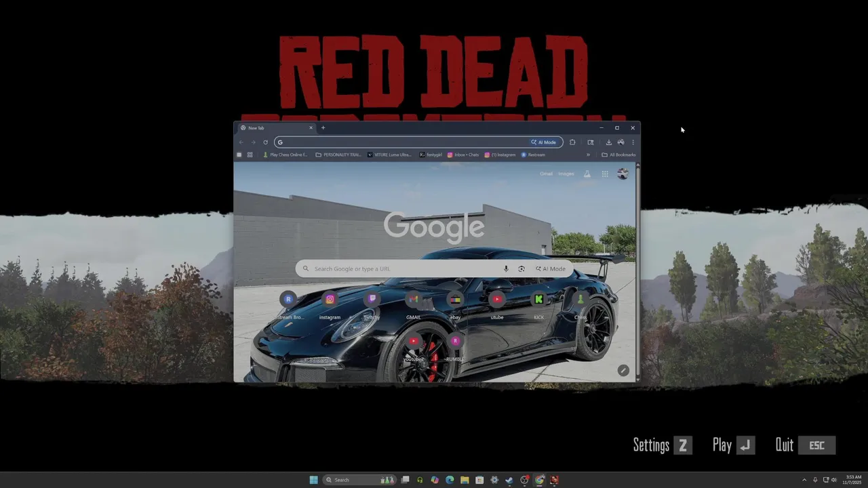This screenshot has width=868, height=488.
Task: Click the Chrome back arrow button
Action: point(241,142)
